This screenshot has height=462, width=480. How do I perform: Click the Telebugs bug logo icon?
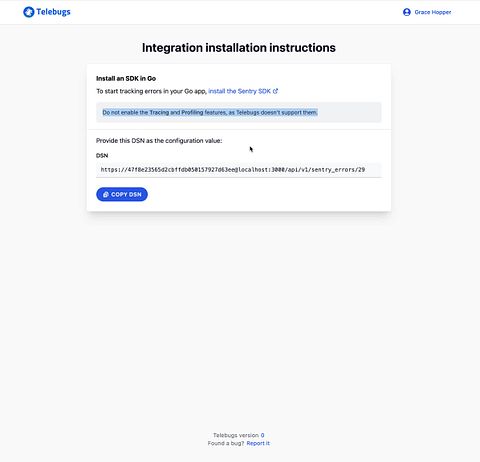pos(29,12)
